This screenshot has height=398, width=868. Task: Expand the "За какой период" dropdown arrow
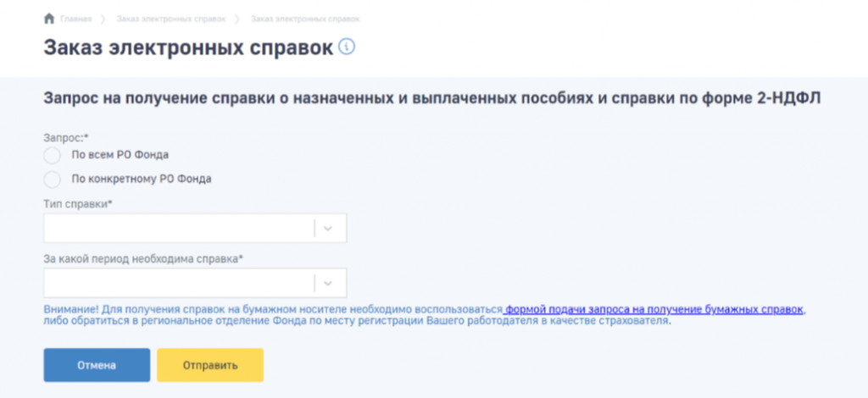(x=330, y=282)
